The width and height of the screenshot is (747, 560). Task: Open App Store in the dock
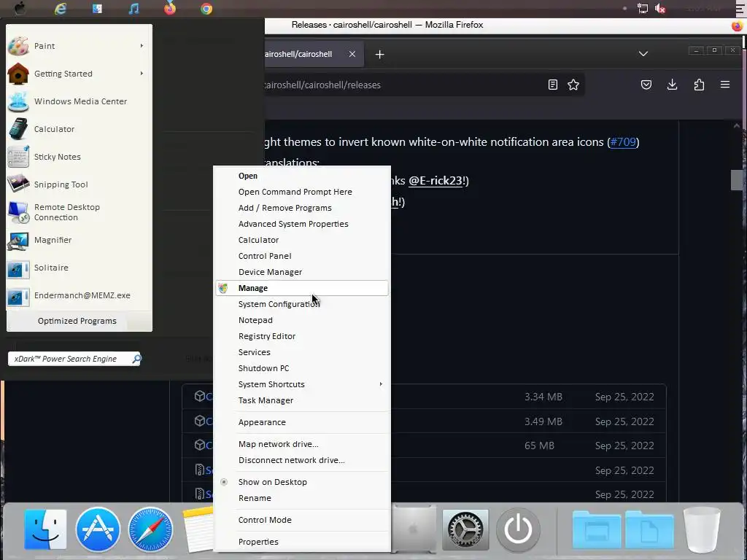98,529
